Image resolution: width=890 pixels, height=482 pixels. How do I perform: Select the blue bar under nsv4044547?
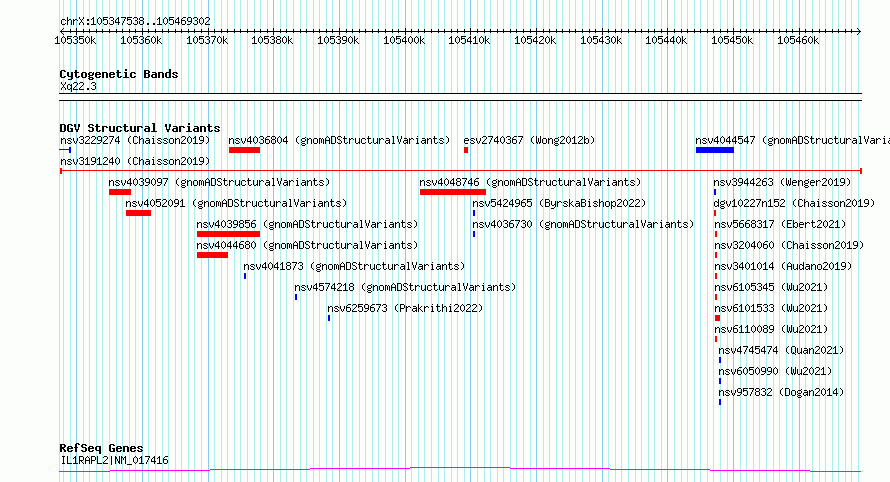(x=715, y=150)
